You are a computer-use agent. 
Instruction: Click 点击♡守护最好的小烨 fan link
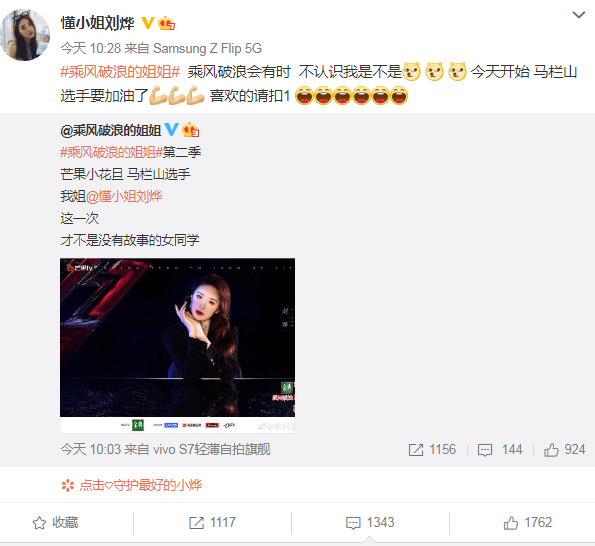(132, 485)
